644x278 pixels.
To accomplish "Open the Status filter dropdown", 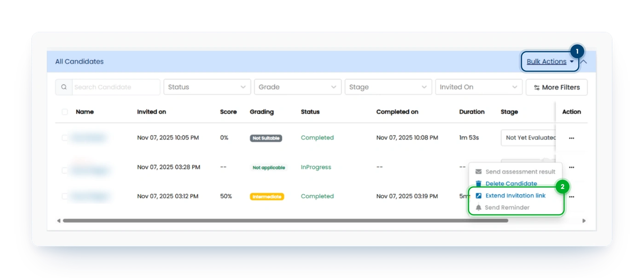I will (207, 87).
